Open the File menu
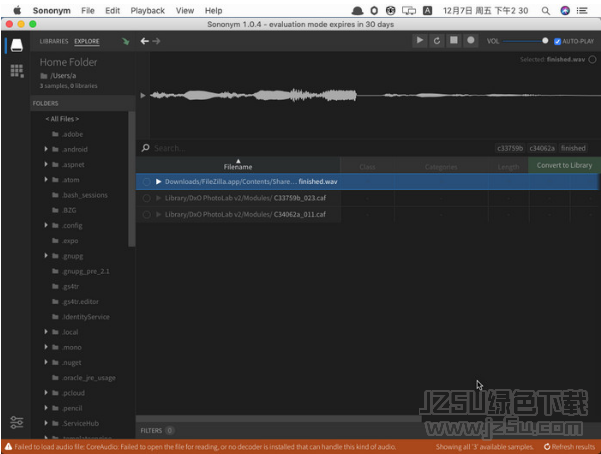The height and width of the screenshot is (454, 601). point(88,11)
